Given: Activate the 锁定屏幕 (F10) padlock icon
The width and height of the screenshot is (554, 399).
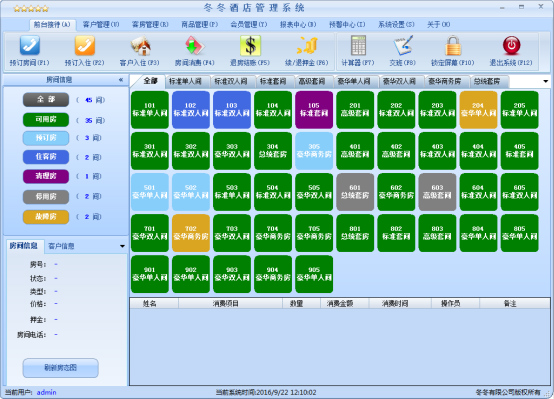Looking at the screenshot, I should tap(453, 46).
